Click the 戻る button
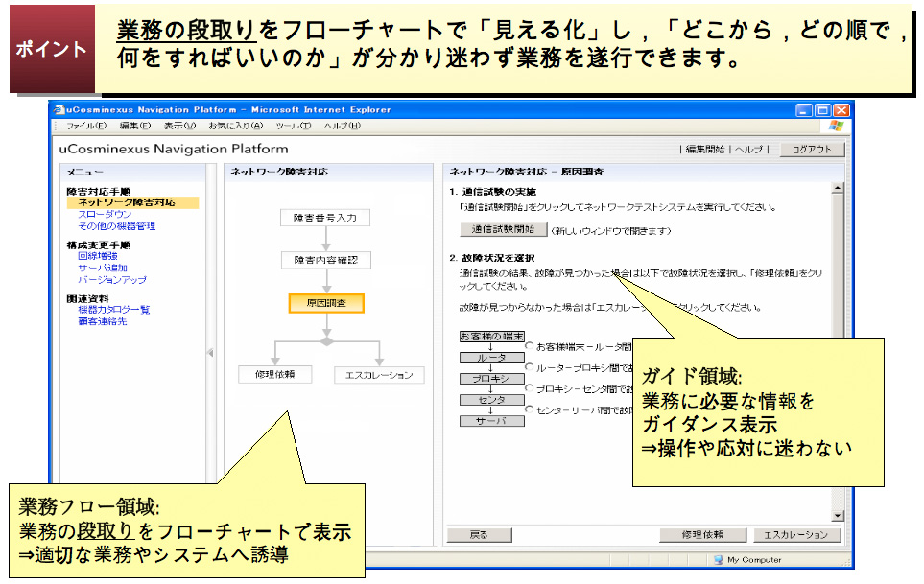Image resolution: width=924 pixels, height=584 pixels. tap(479, 535)
